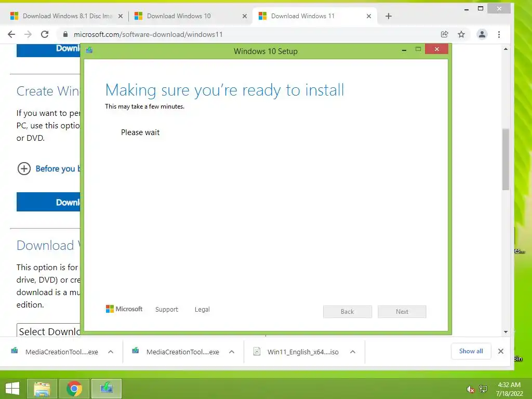This screenshot has height=399, width=532.
Task: Open the taskbar clock and date
Action: [x=509, y=389]
